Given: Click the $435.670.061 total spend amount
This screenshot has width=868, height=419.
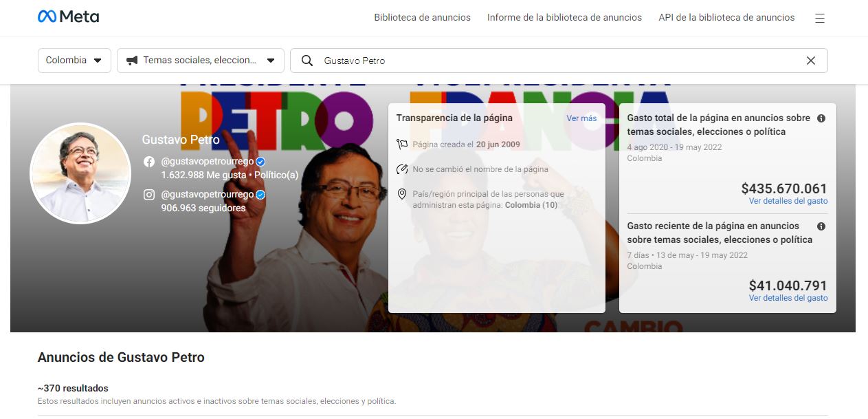Looking at the screenshot, I should point(784,189).
